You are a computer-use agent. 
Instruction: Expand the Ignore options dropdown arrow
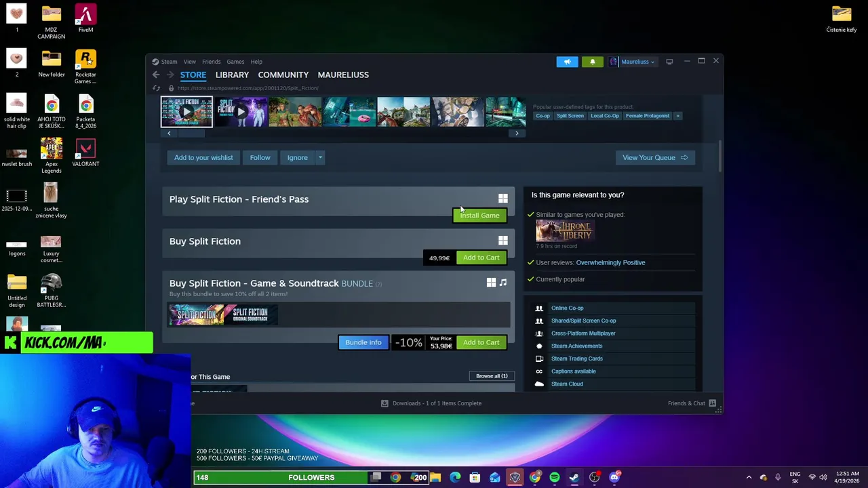pos(320,157)
